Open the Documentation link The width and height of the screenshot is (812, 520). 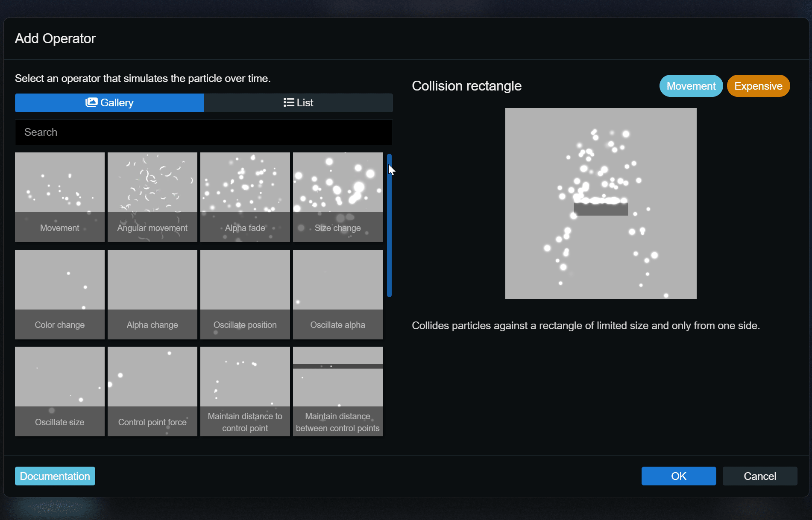pyautogui.click(x=55, y=476)
